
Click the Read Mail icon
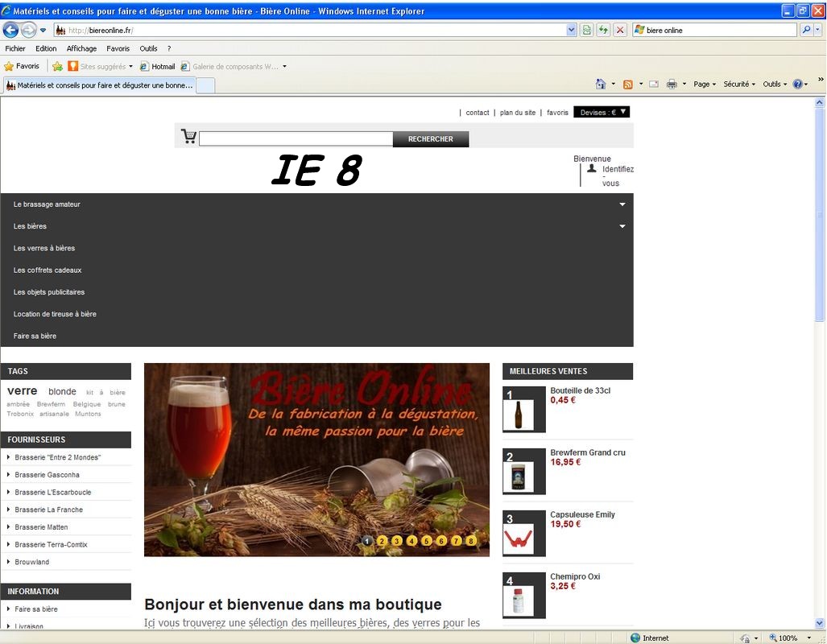[654, 84]
